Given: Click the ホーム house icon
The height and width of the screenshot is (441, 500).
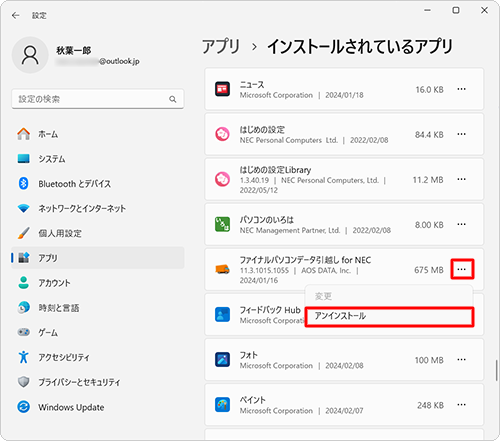Looking at the screenshot, I should (24, 134).
